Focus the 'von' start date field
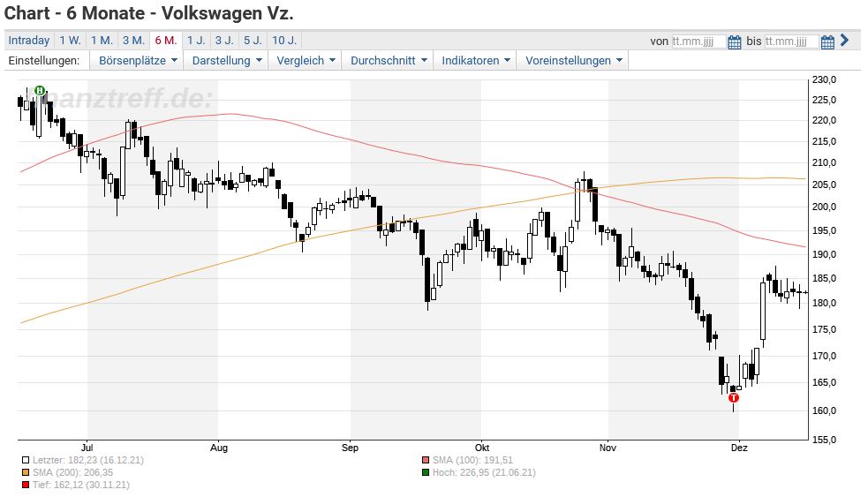868x497 pixels. click(x=698, y=41)
